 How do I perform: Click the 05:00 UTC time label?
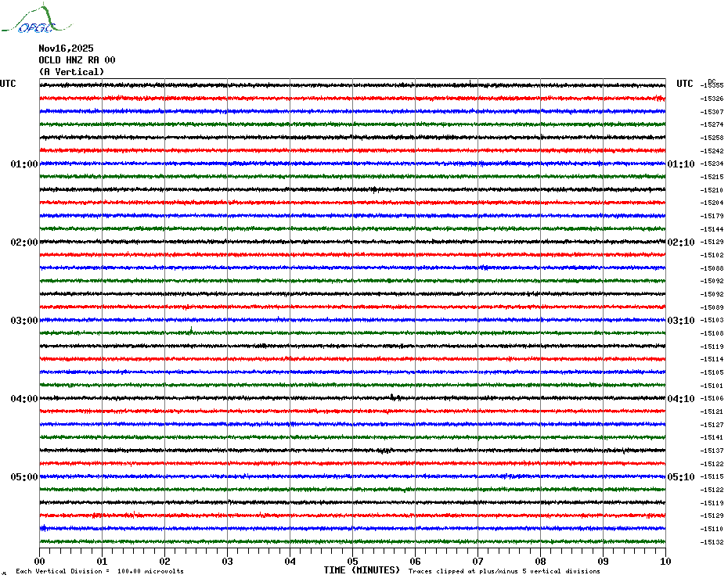point(24,476)
